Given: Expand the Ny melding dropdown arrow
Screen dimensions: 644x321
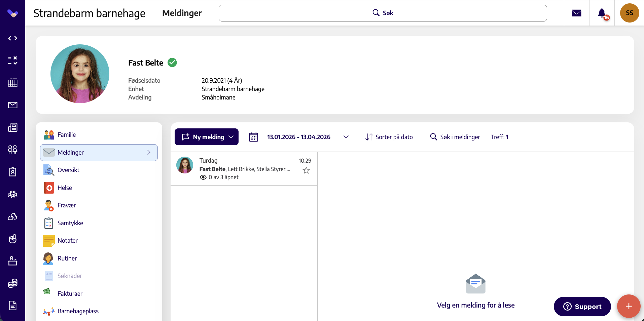Looking at the screenshot, I should [x=231, y=137].
